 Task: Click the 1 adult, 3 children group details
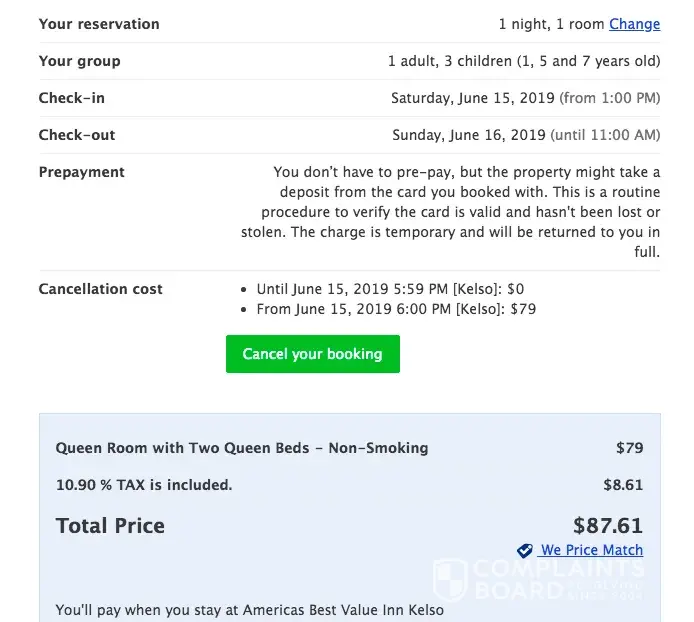[524, 61]
